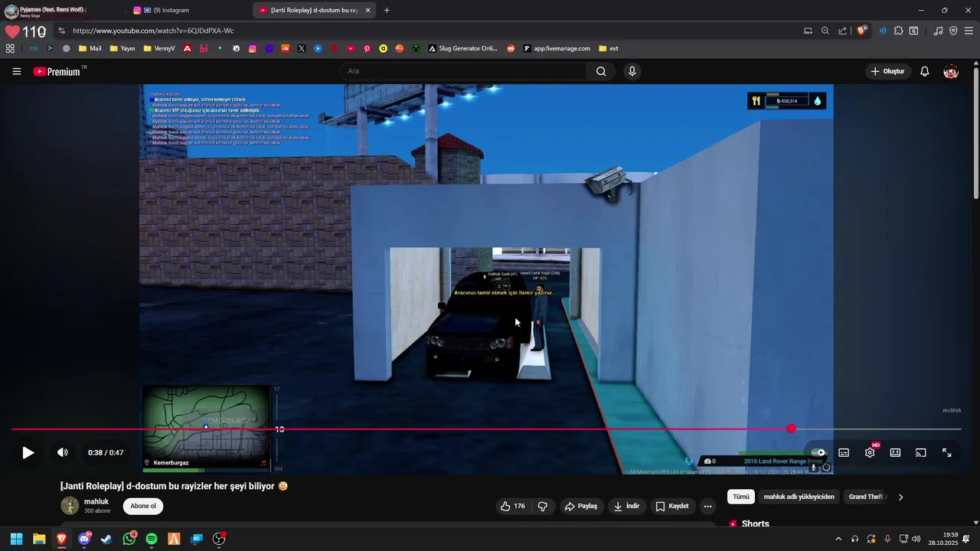Subscribe with the Abone ol button
Viewport: 980px width, 551px height.
point(143,506)
